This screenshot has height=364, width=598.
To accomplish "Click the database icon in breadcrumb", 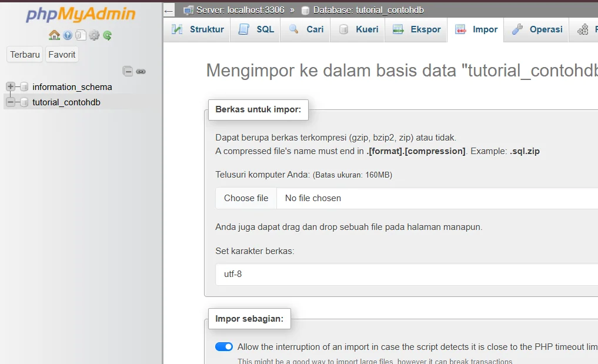I will (305, 11).
